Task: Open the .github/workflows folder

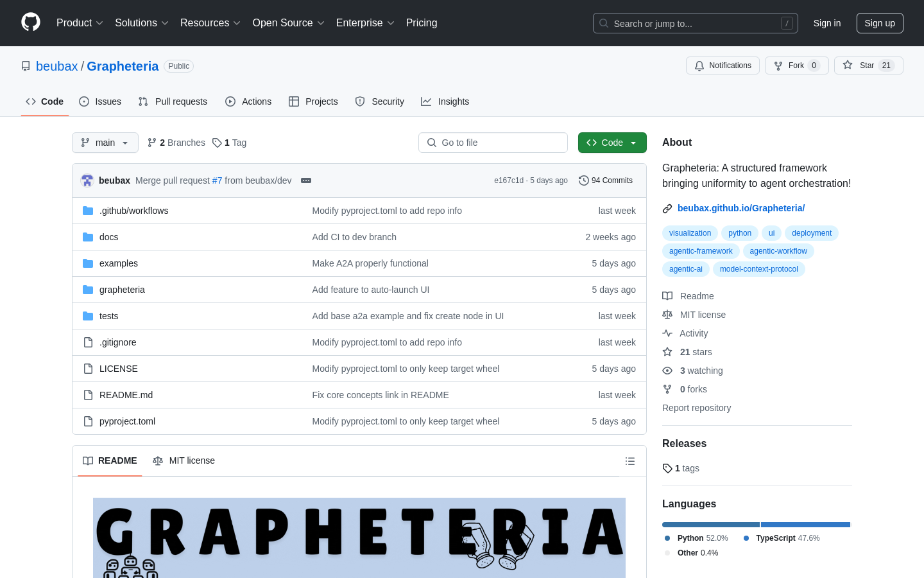Action: 133,211
